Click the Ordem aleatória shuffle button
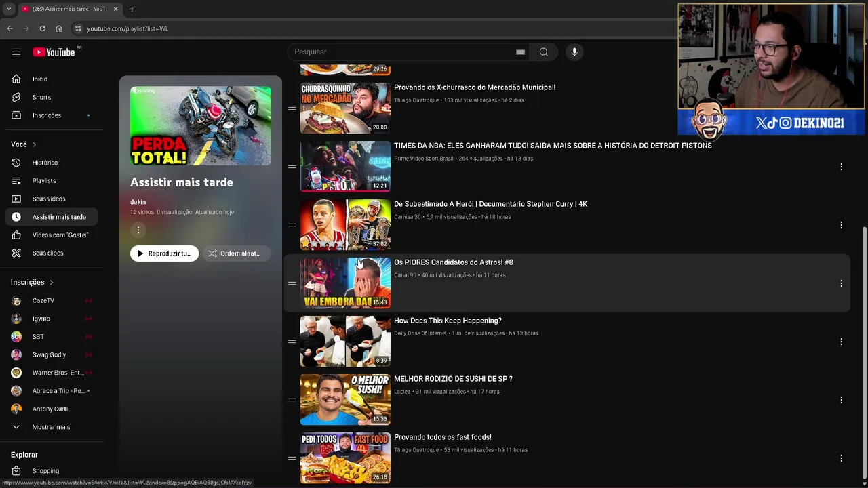Viewport: 868px width, 488px height. pos(236,253)
